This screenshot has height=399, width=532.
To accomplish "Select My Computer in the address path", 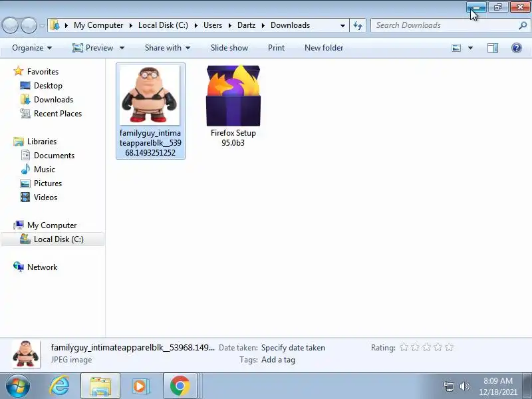I will click(98, 25).
